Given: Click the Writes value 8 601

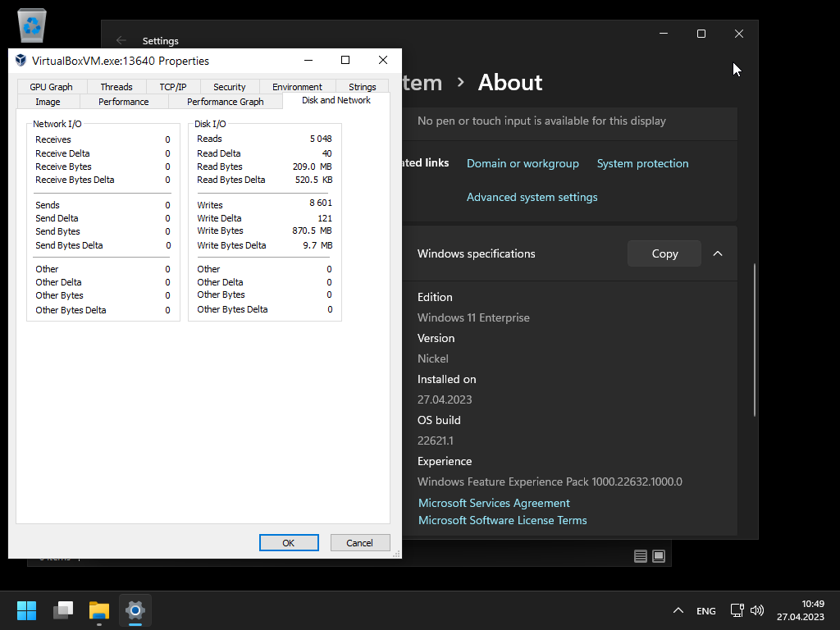Looking at the screenshot, I should 321,203.
